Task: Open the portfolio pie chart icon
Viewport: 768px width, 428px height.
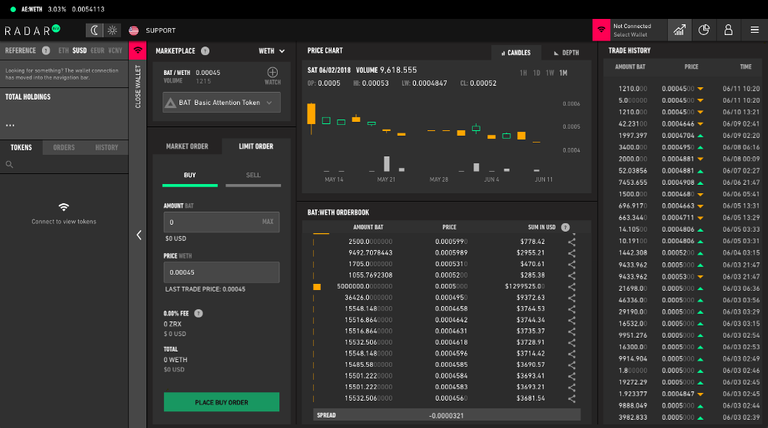Action: pos(704,30)
